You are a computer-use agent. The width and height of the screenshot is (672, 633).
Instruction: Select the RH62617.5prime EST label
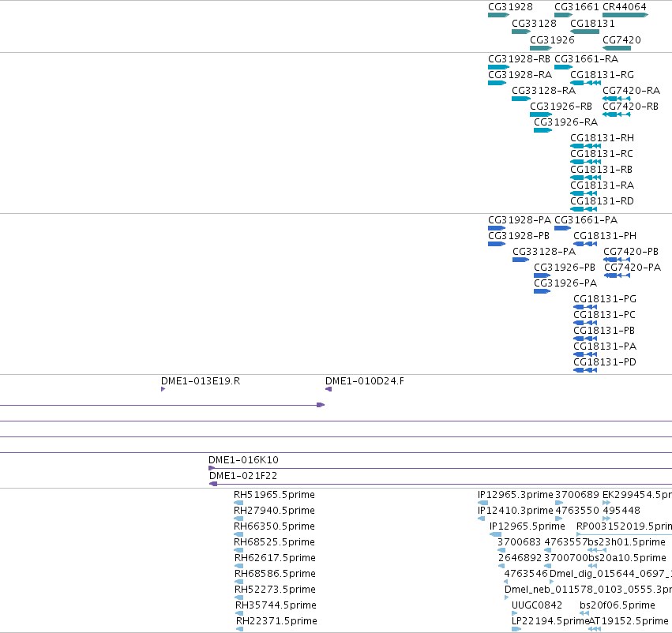point(275,558)
